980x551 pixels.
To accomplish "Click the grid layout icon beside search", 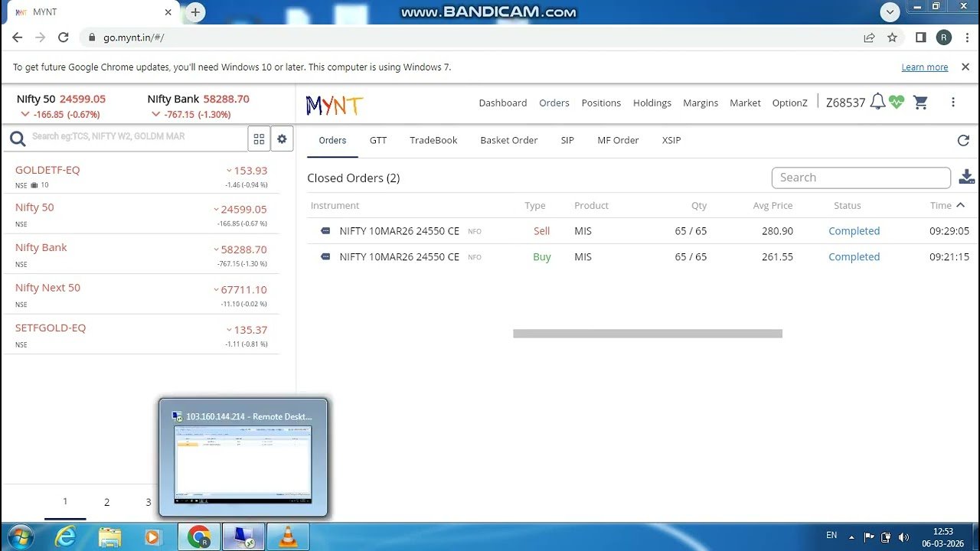I will (259, 139).
